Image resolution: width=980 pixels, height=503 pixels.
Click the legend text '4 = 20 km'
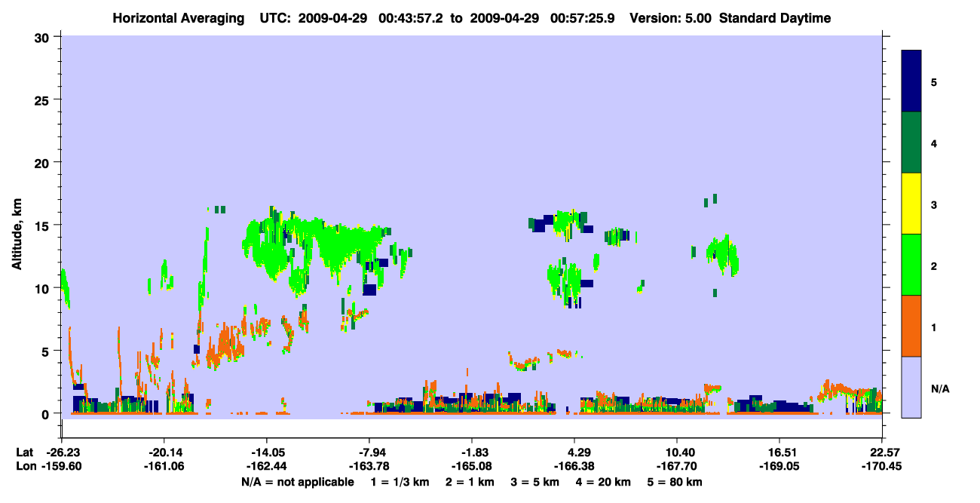(604, 482)
